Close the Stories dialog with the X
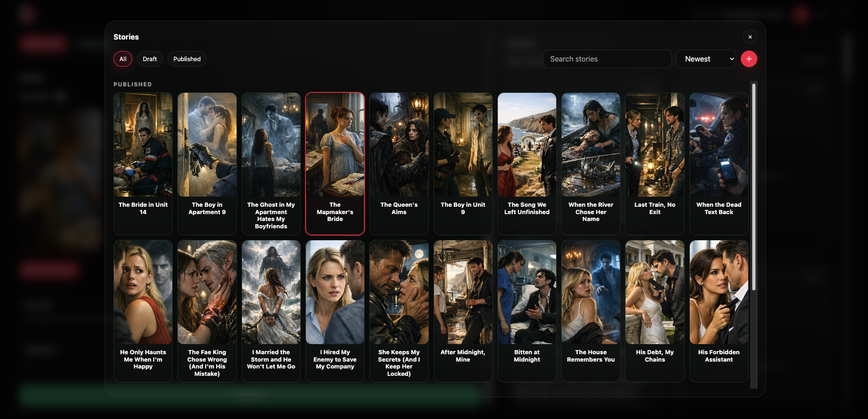 (x=750, y=37)
